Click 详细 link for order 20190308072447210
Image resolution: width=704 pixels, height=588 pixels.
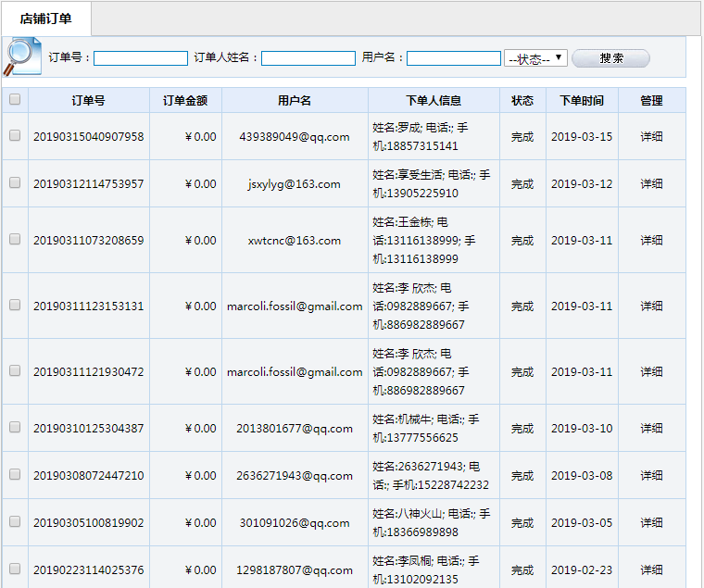pos(652,476)
